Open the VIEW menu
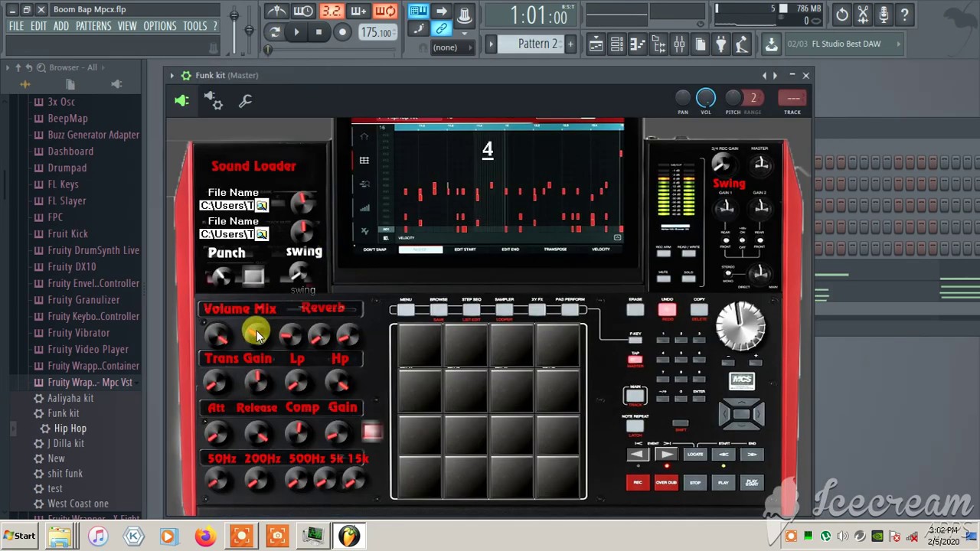This screenshot has height=551, width=980. click(127, 26)
